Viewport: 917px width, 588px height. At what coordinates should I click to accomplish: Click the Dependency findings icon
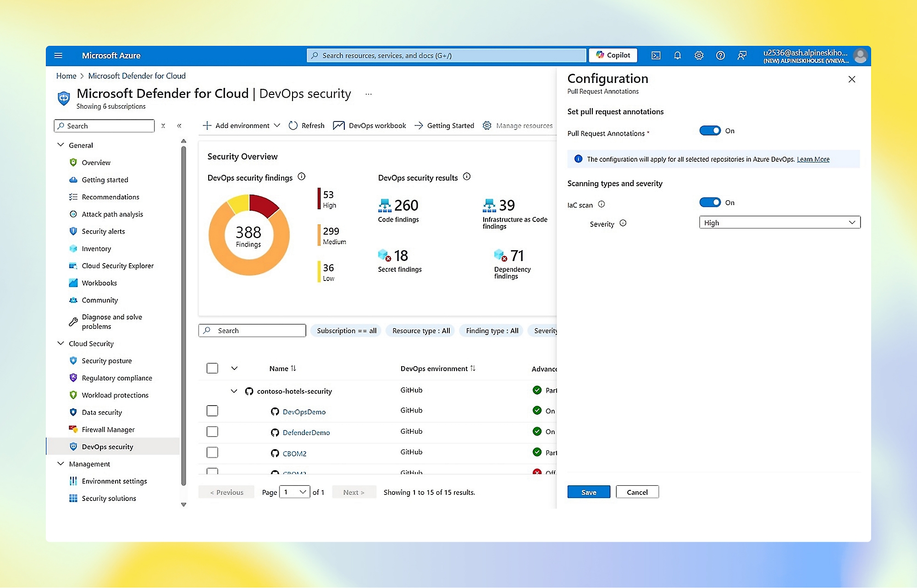click(500, 255)
